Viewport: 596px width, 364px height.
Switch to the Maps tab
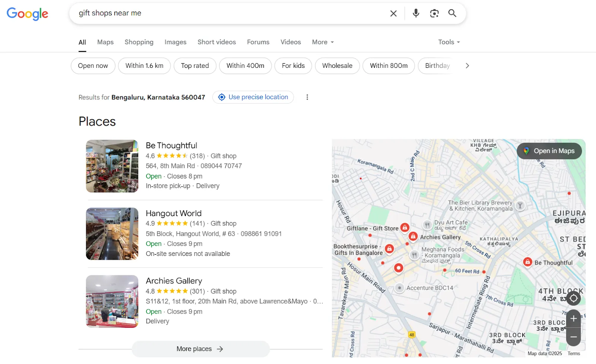point(105,42)
